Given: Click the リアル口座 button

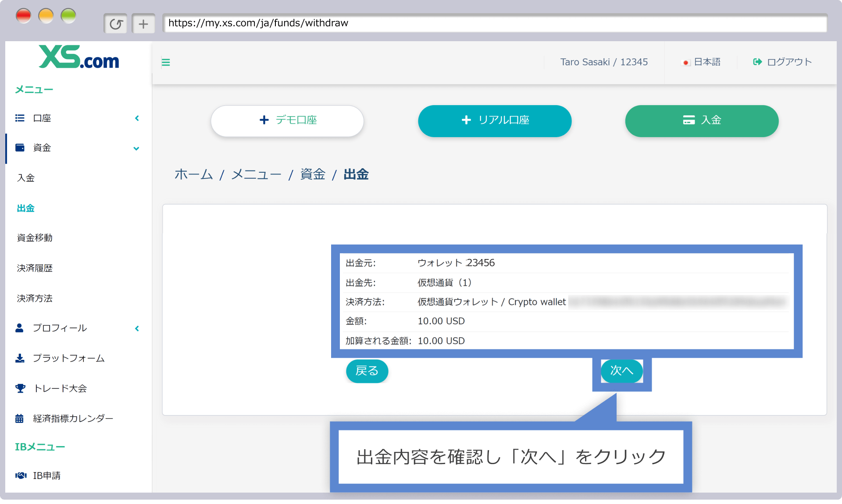Looking at the screenshot, I should (x=495, y=121).
